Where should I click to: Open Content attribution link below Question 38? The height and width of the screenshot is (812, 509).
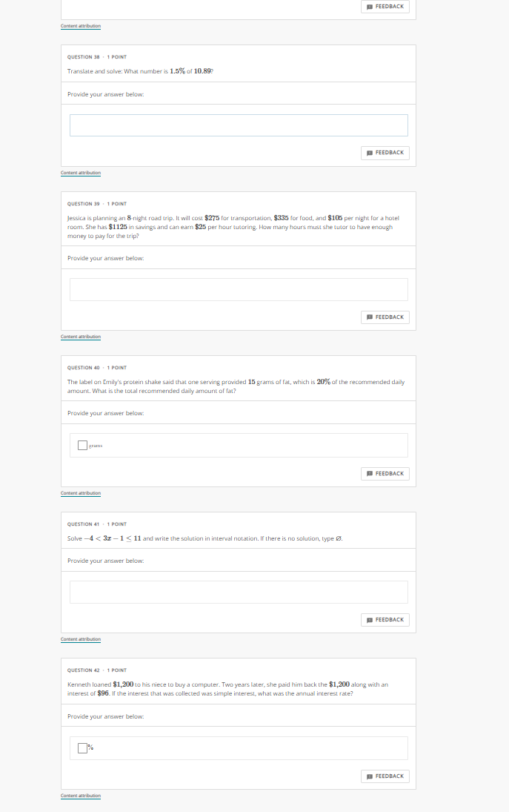point(81,173)
